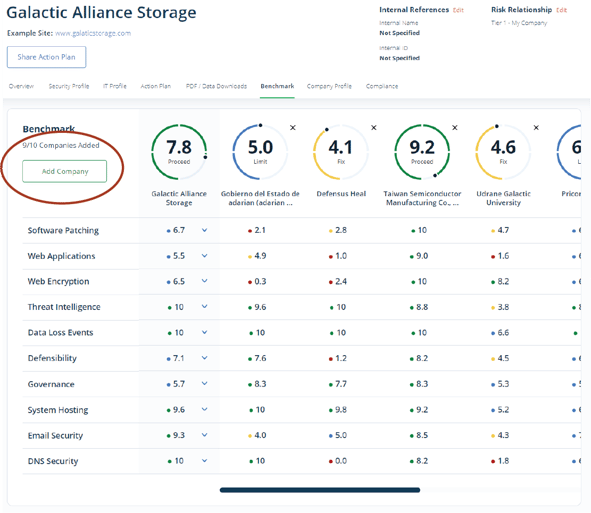Image resolution: width=591 pixels, height=513 pixels.
Task: Remove Gobierno del Estado company with X
Action: click(292, 128)
